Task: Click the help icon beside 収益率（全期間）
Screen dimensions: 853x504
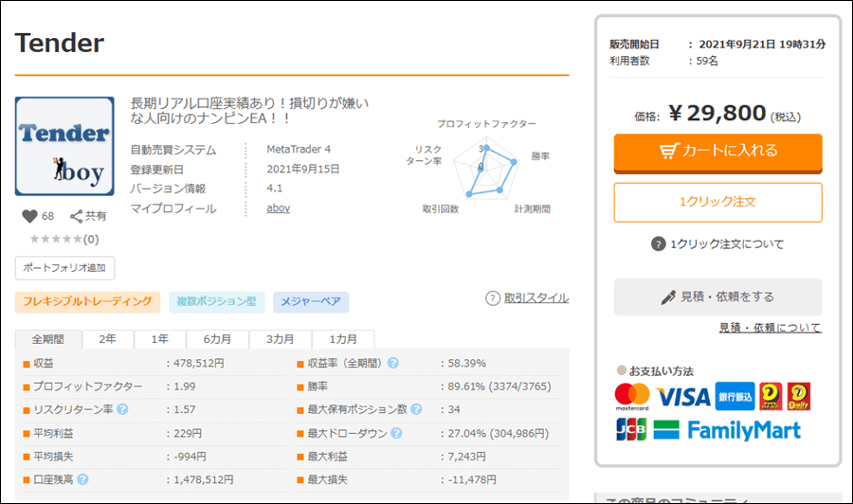Action: click(x=392, y=363)
